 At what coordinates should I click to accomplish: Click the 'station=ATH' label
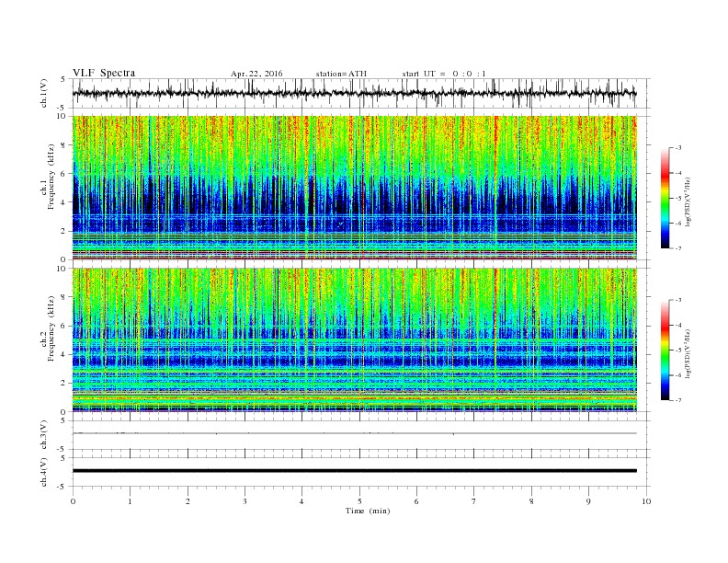(x=341, y=74)
